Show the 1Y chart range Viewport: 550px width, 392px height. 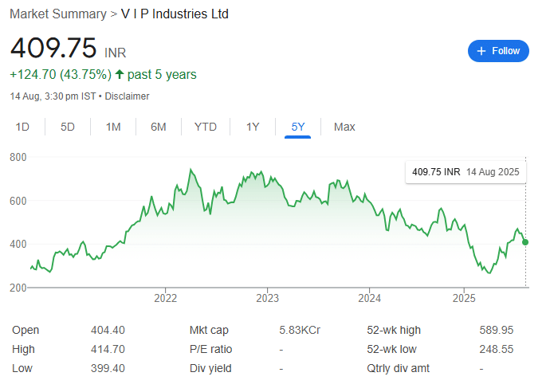tap(253, 127)
